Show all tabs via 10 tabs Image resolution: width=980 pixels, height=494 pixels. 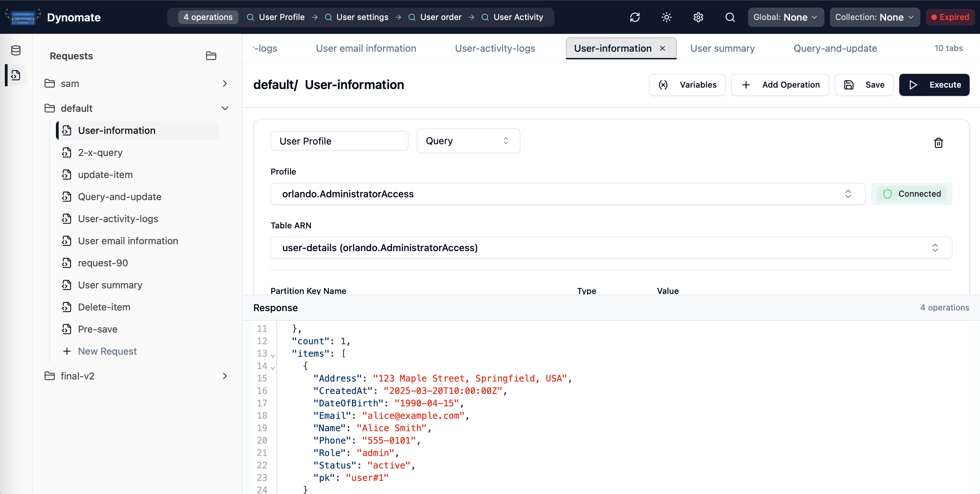click(948, 48)
